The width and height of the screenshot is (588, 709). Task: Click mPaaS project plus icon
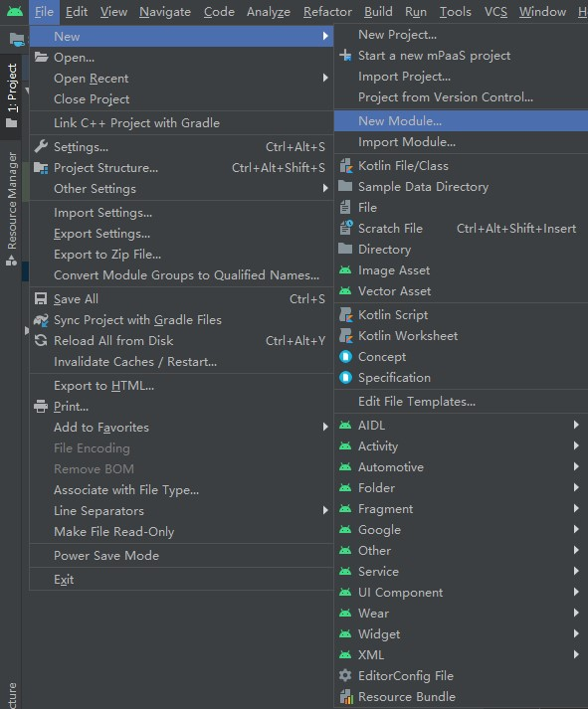(x=345, y=56)
